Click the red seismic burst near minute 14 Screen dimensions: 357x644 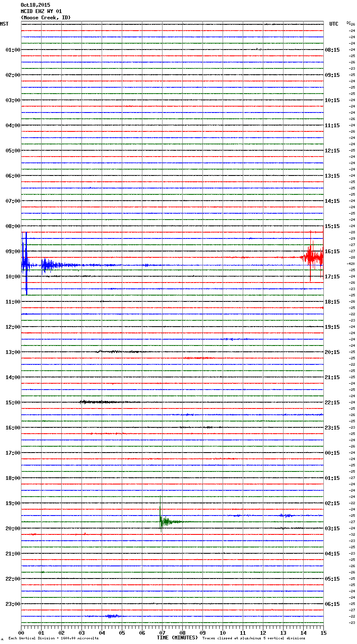[x=312, y=257]
